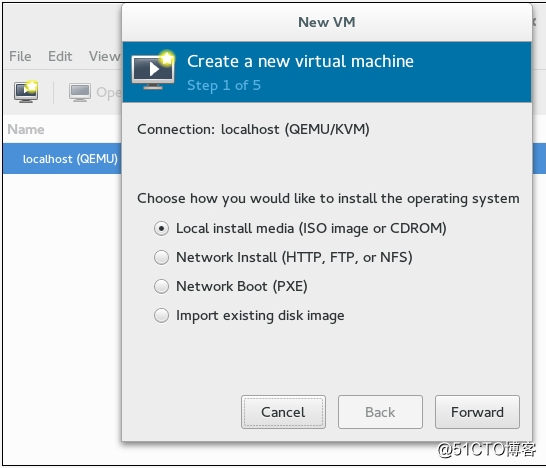Open the Edit menu in Virtual Machine Manager
The width and height of the screenshot is (546, 468).
click(60, 56)
